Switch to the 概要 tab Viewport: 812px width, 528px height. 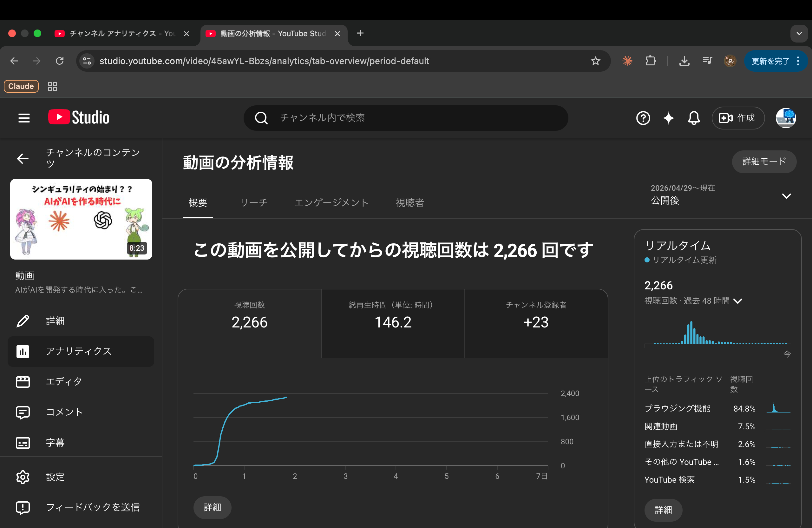coord(198,203)
